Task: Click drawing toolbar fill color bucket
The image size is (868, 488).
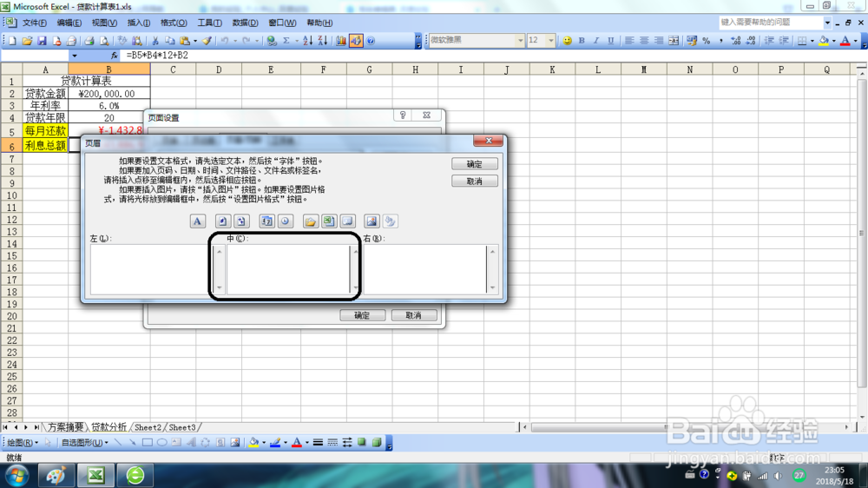Action: 253,443
